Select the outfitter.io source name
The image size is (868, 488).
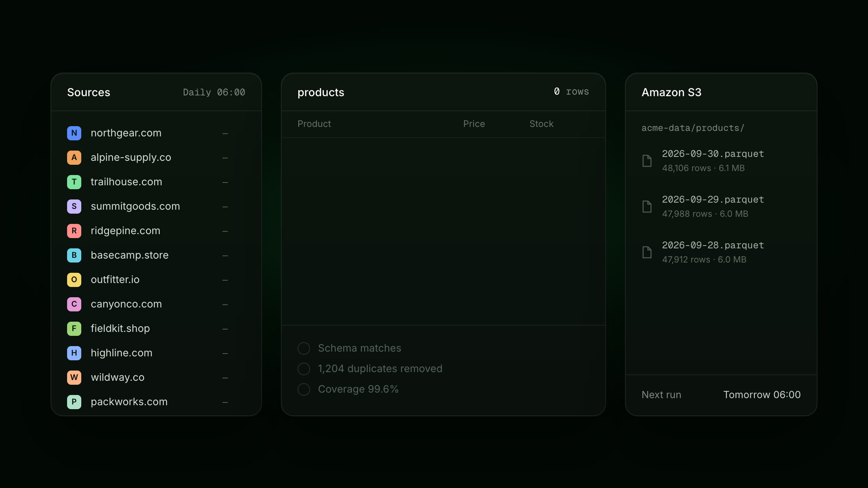click(115, 280)
